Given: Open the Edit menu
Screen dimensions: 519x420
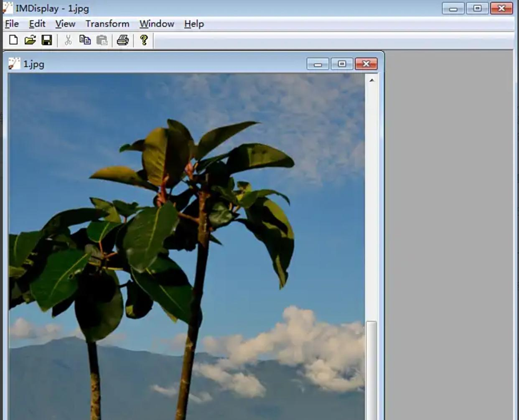Looking at the screenshot, I should (37, 24).
